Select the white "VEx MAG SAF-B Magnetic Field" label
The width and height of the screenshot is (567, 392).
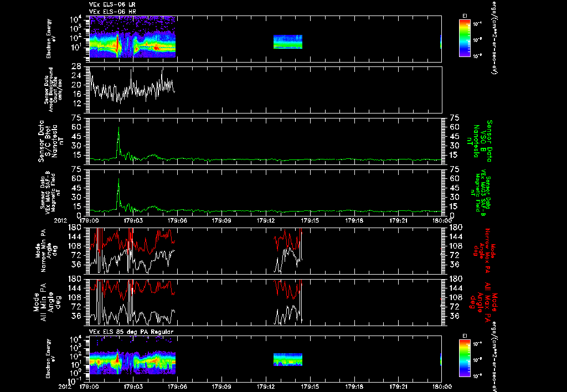50,193
